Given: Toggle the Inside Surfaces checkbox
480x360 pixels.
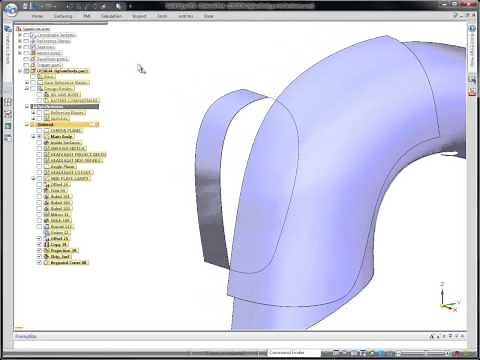Looking at the screenshot, I should click(39, 143).
